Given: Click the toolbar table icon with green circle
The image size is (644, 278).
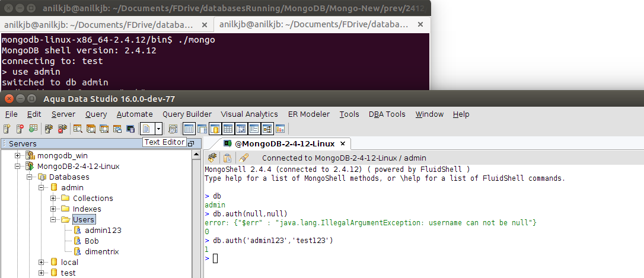Looking at the screenshot, I should pos(33,129).
